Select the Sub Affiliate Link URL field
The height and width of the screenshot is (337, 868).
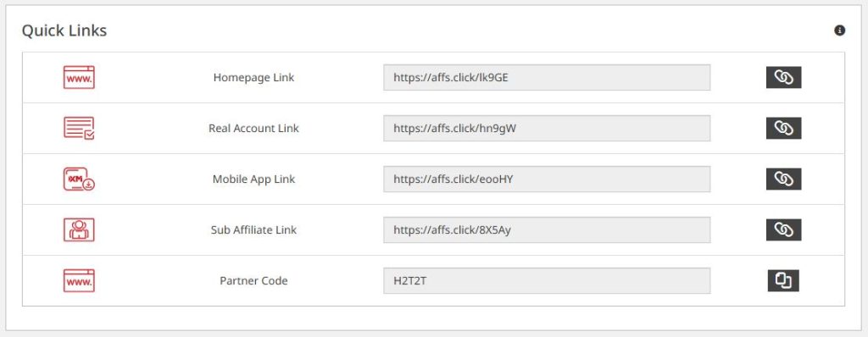547,229
